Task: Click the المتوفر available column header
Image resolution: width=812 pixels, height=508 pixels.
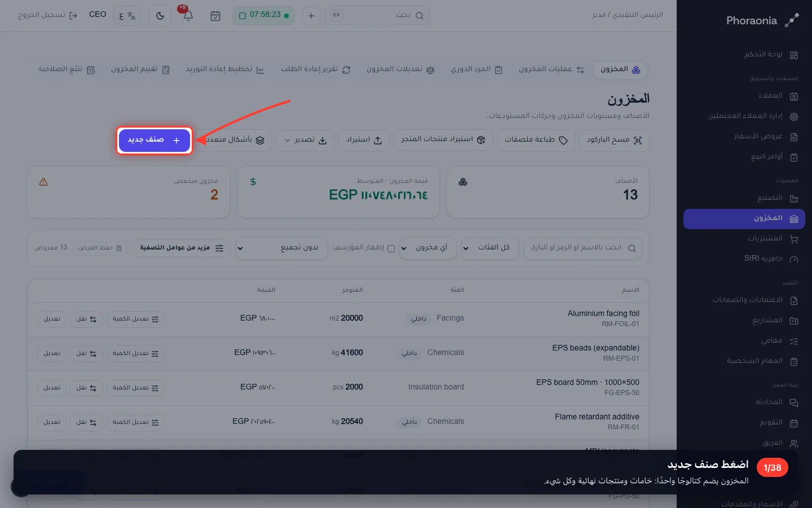Action: pos(352,290)
